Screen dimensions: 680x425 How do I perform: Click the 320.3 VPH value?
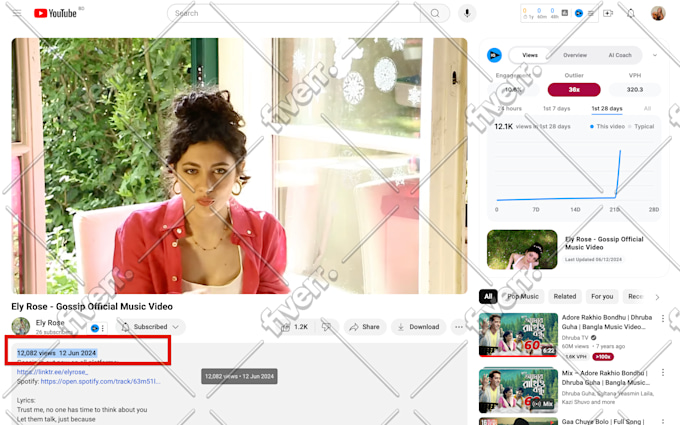tap(635, 89)
